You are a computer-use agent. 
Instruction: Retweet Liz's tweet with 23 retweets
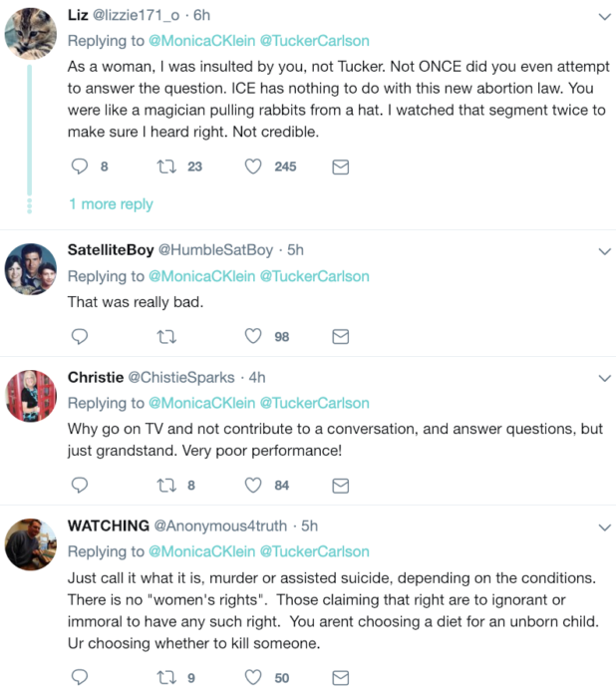point(167,167)
